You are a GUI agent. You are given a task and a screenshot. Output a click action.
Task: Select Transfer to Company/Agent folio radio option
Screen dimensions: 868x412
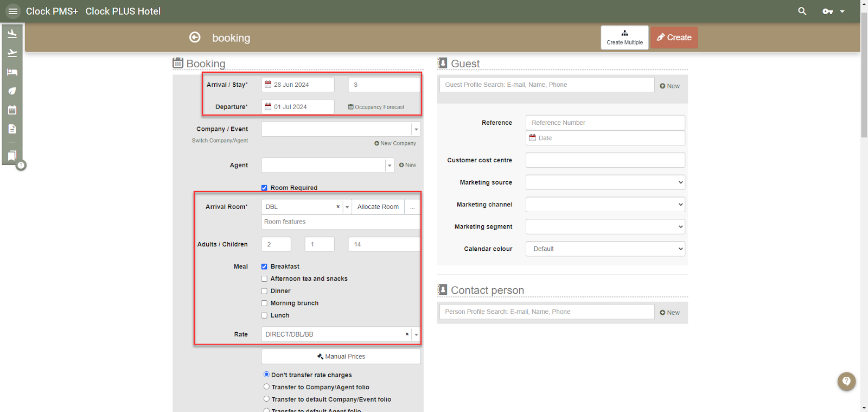[x=266, y=387]
